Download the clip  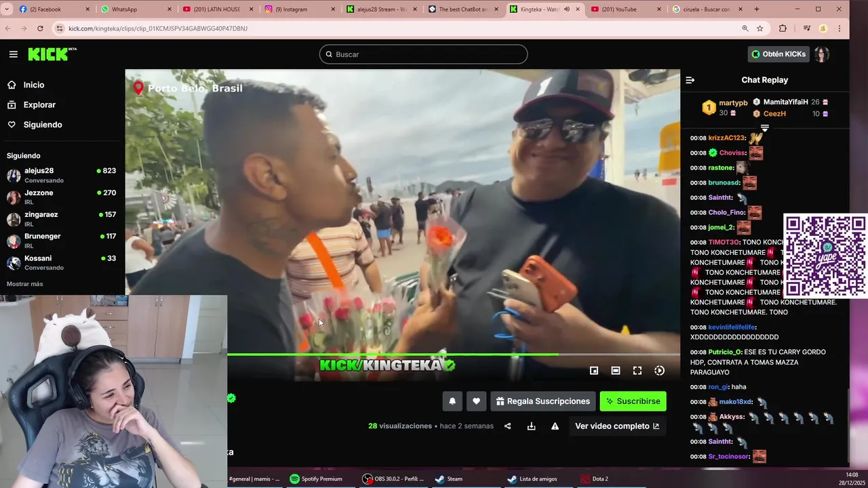tap(531, 426)
